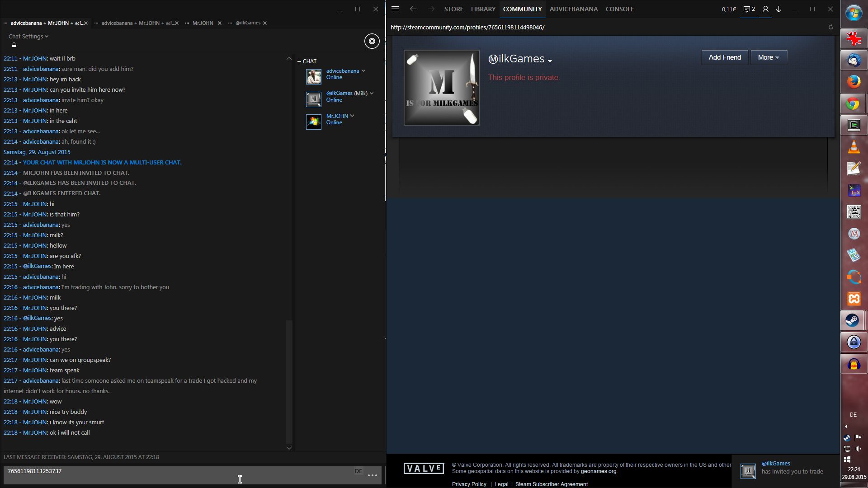Viewport: 868px width, 488px height.
Task: Open the downloads arrow icon
Action: click(779, 9)
